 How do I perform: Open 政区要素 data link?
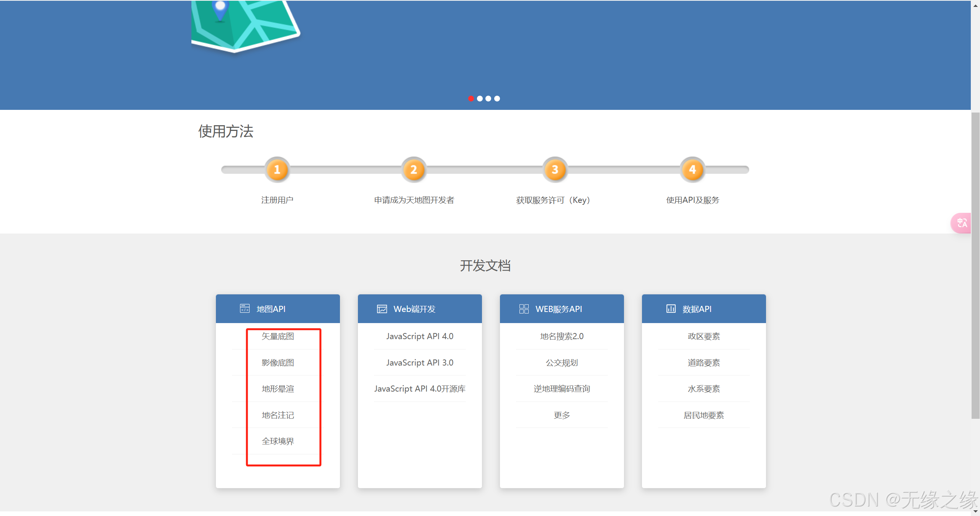704,336
